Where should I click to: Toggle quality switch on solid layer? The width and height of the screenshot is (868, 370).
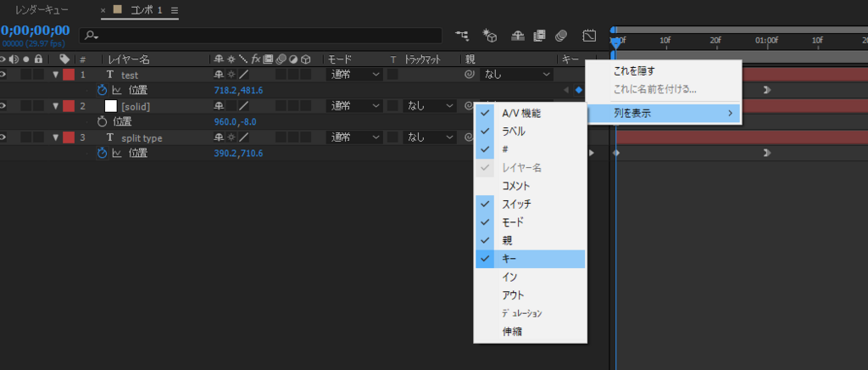pyautogui.click(x=243, y=106)
